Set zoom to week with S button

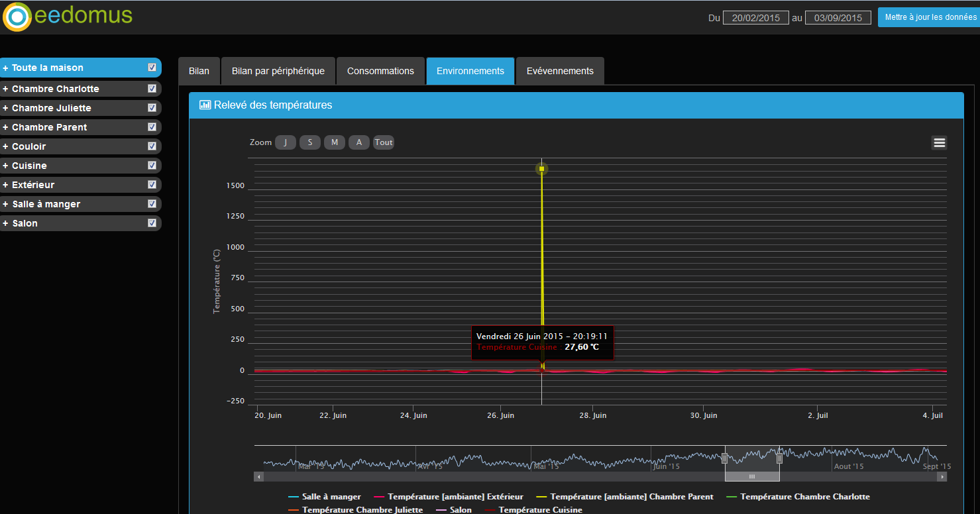tap(310, 142)
